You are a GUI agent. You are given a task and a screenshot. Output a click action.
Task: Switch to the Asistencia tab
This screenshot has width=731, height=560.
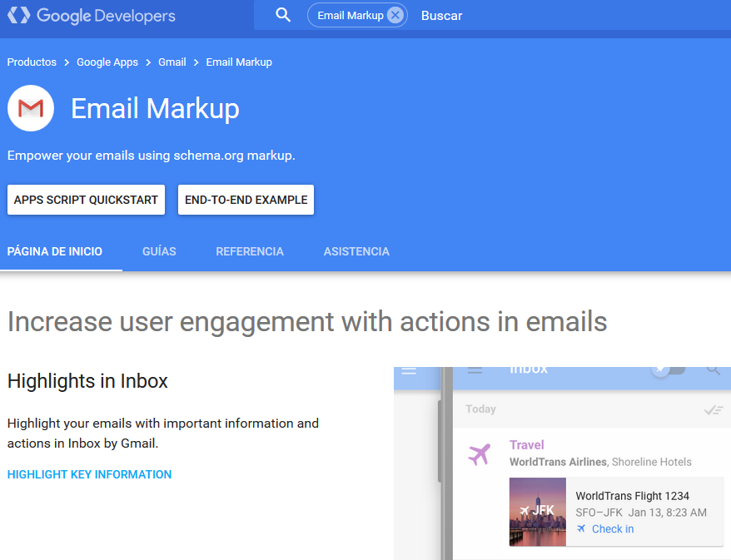(356, 251)
